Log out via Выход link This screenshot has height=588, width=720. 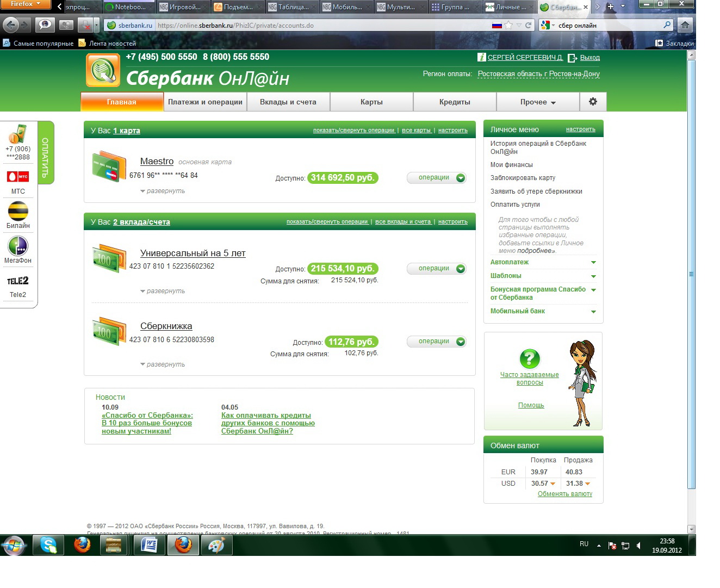click(x=589, y=57)
